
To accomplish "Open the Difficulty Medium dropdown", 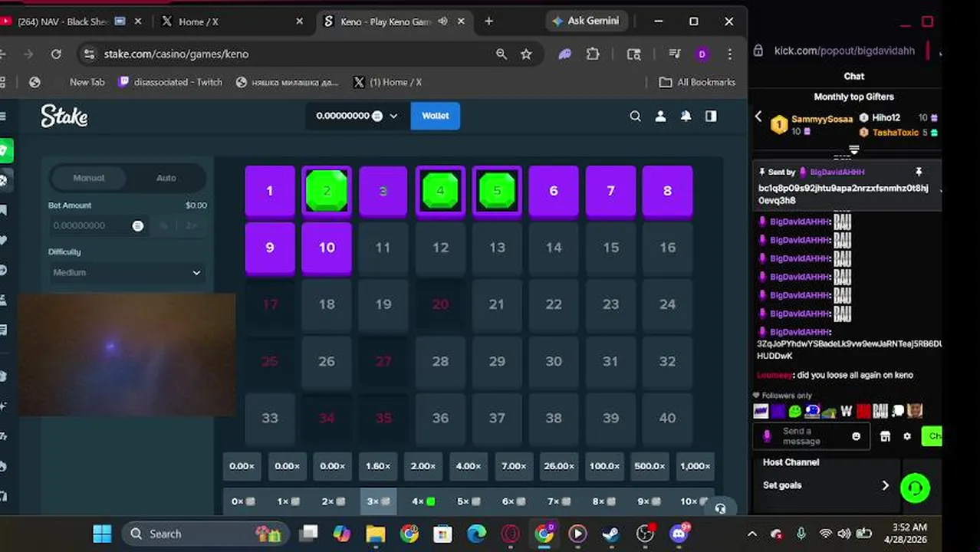I will [127, 272].
